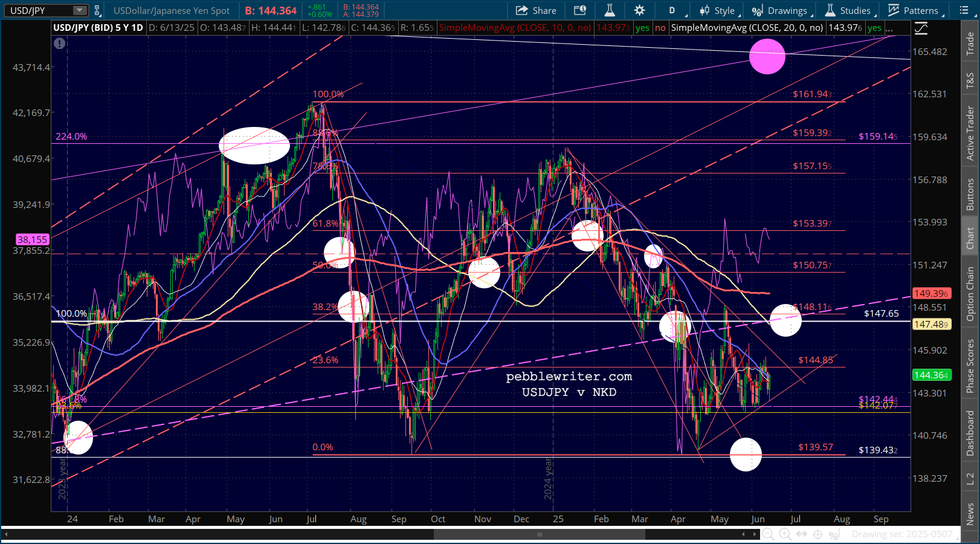Click the symbol link clip icon
This screenshot has height=544, width=980.
(97, 10)
